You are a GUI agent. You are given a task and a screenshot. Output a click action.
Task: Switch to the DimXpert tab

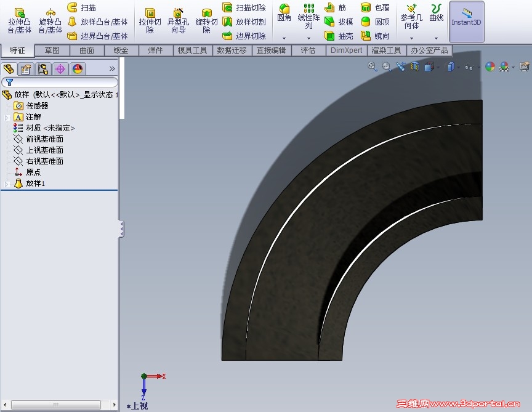click(347, 50)
